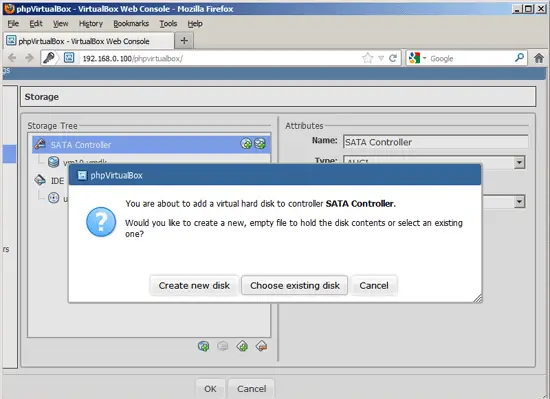Screen dimensions: 550x399
Task: Choose existing disk in the dialog
Action: tap(295, 285)
